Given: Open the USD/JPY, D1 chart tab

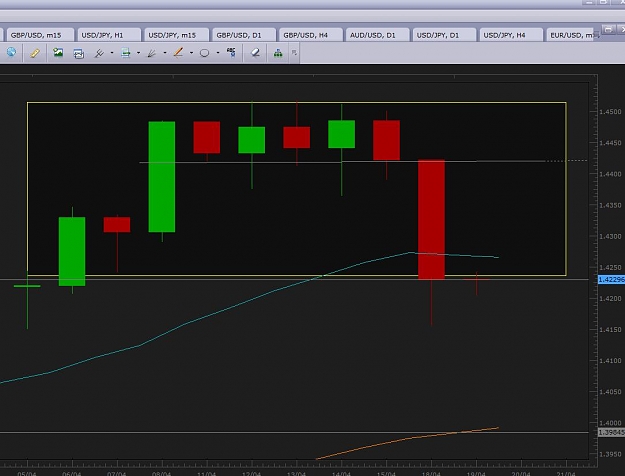Looking at the screenshot, I should point(444,35).
